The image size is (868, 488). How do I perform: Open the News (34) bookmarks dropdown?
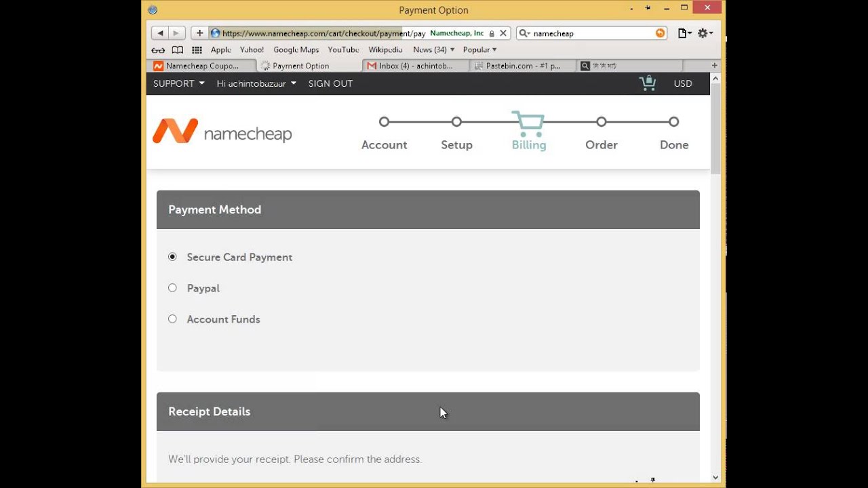433,50
